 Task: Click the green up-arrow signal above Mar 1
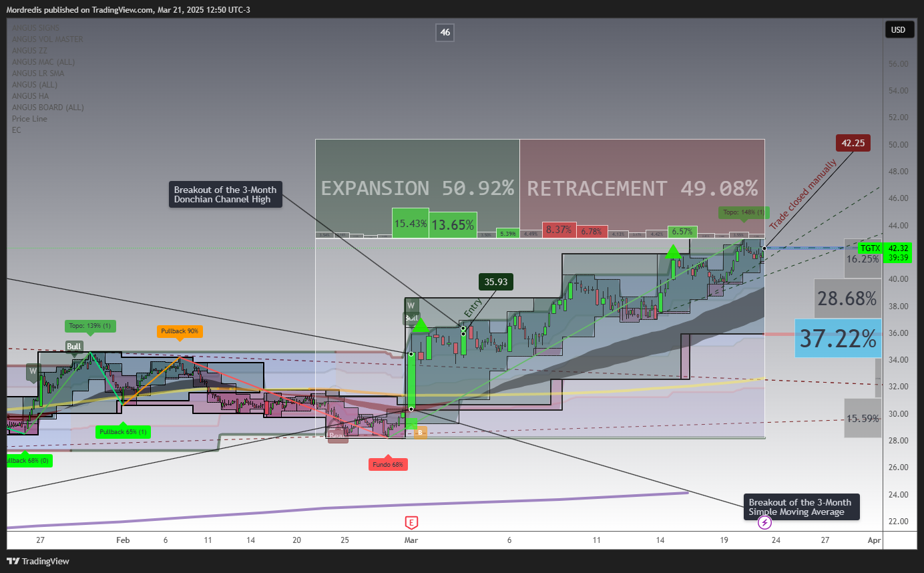(420, 325)
